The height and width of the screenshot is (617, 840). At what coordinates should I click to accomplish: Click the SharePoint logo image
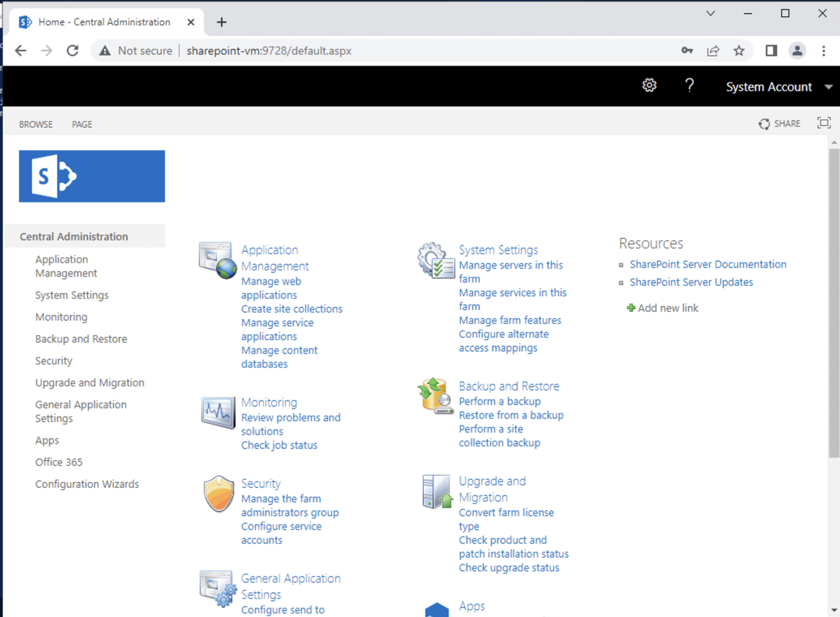pos(92,176)
